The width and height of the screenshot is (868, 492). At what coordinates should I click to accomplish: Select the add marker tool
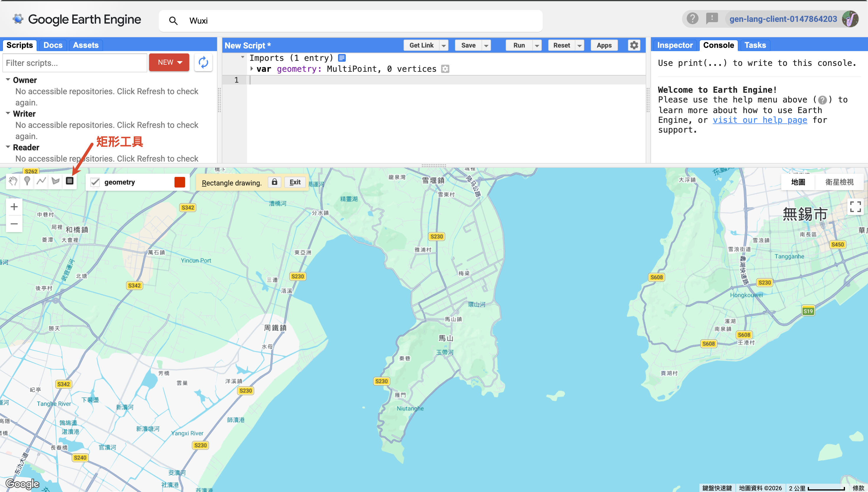coord(27,181)
